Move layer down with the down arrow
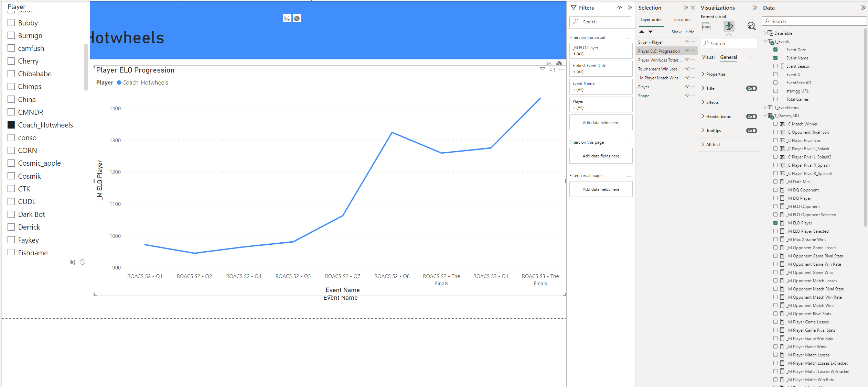The width and height of the screenshot is (868, 387). pyautogui.click(x=651, y=32)
